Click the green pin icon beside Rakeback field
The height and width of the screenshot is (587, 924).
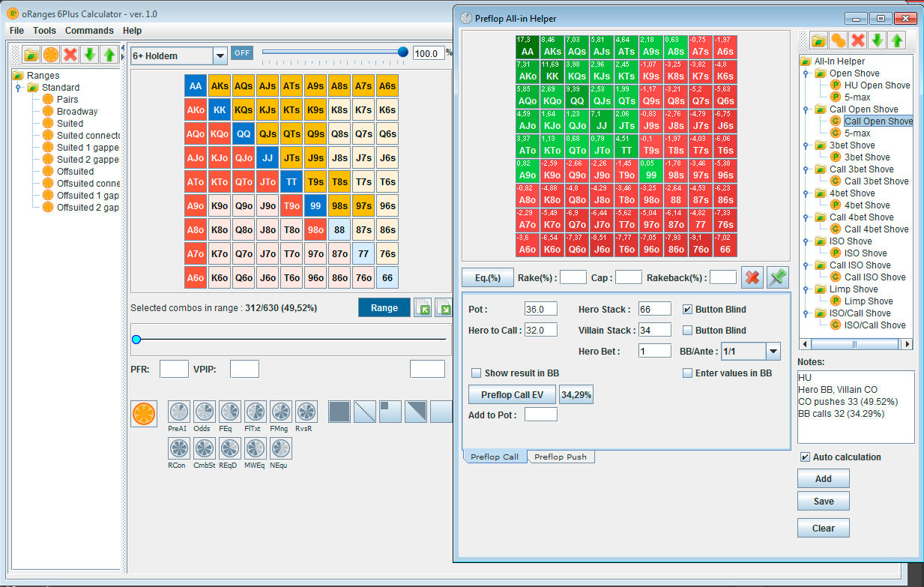point(777,277)
